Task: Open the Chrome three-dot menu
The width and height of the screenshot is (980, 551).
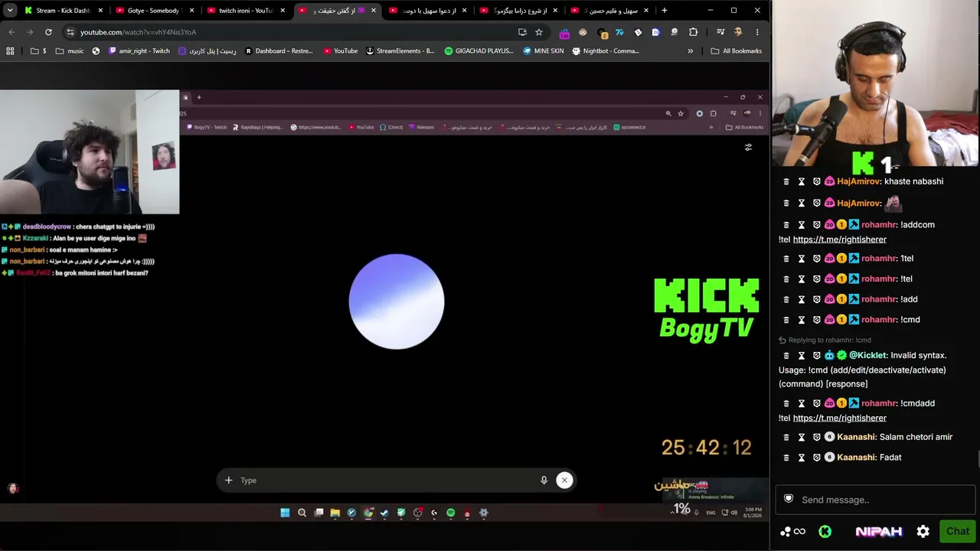Action: click(x=757, y=32)
